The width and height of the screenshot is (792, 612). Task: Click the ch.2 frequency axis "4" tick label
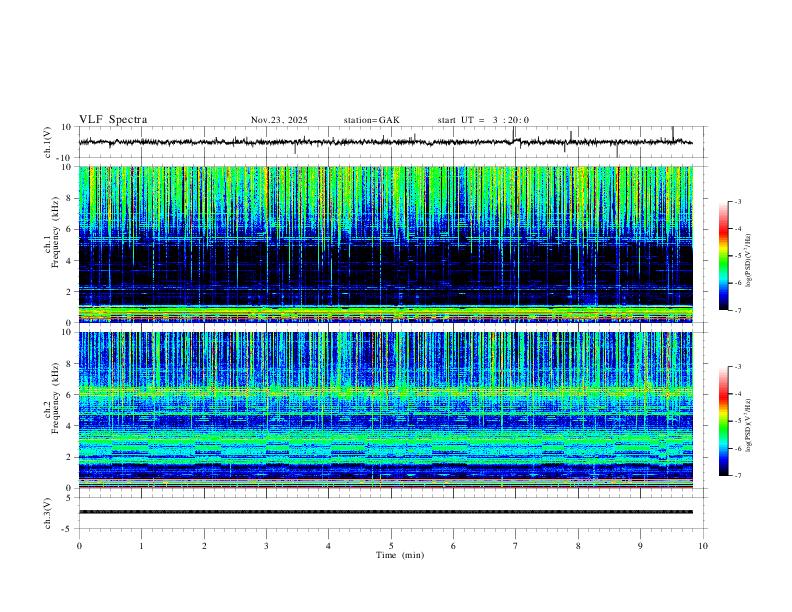click(x=70, y=426)
